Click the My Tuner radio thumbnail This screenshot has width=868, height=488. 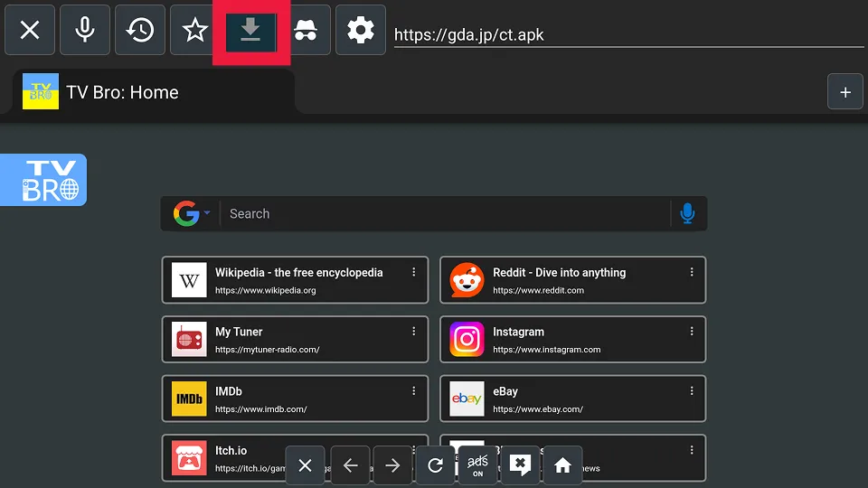click(189, 339)
